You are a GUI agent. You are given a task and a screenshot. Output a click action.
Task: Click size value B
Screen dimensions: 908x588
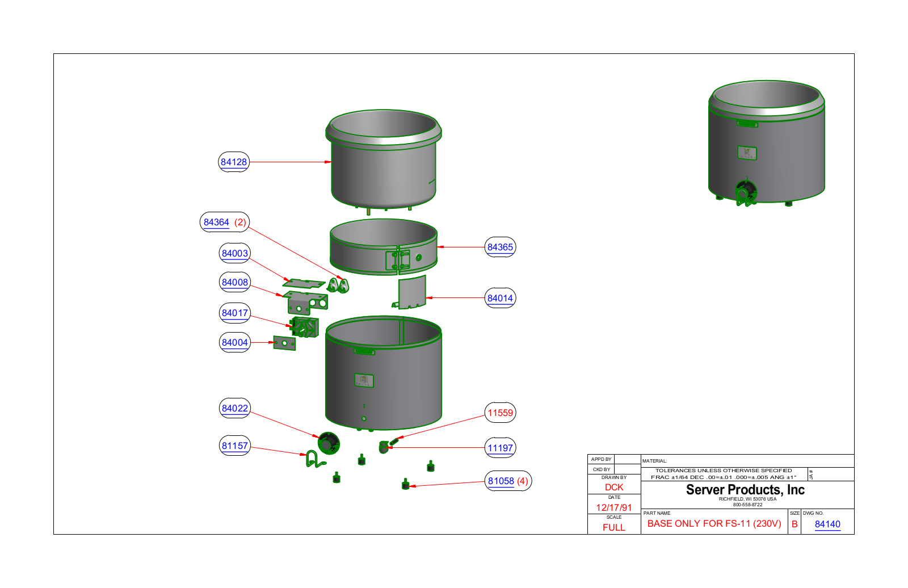click(794, 524)
